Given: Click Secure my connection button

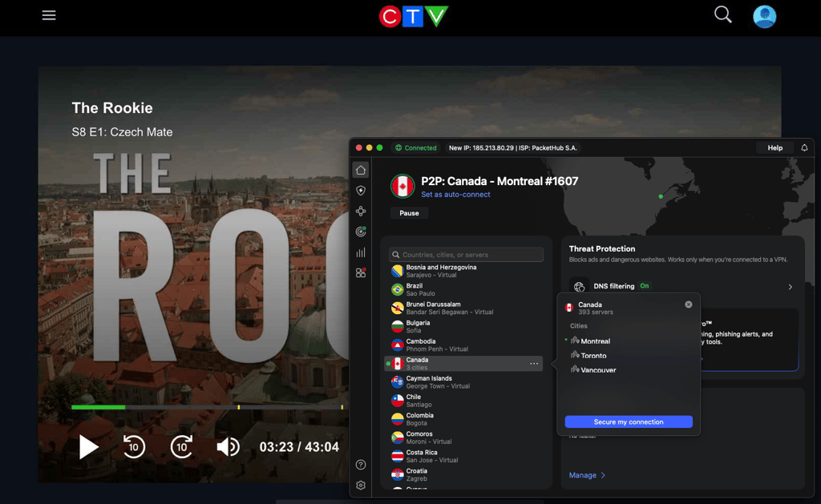Looking at the screenshot, I should point(629,421).
